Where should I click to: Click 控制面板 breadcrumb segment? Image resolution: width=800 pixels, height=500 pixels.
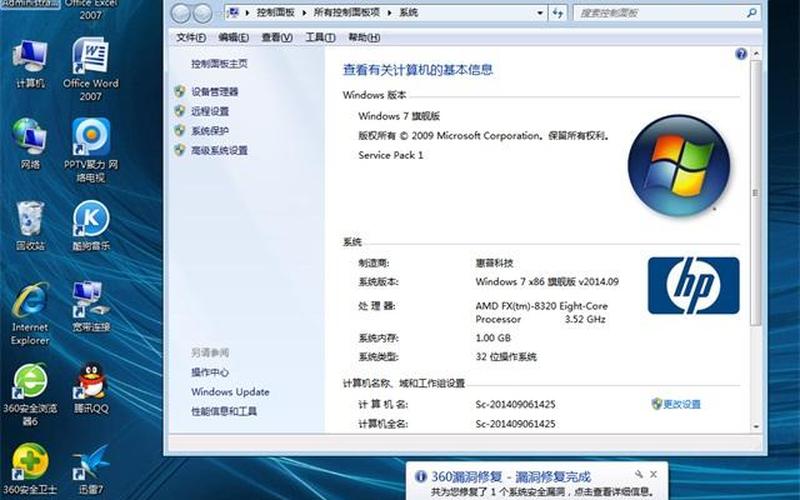pos(276,12)
